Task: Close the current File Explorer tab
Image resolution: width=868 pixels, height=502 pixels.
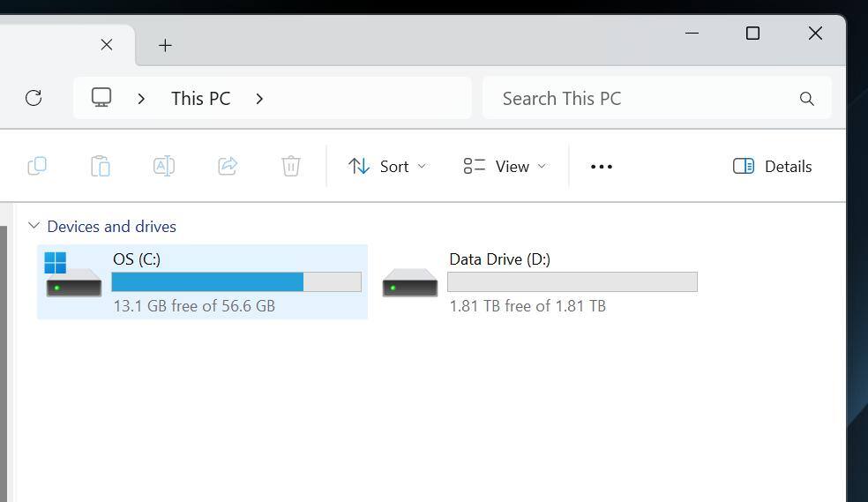Action: (x=107, y=44)
